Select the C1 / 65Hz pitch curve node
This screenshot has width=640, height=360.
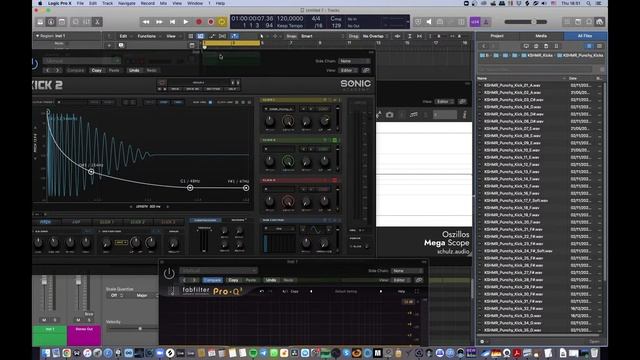pos(190,188)
